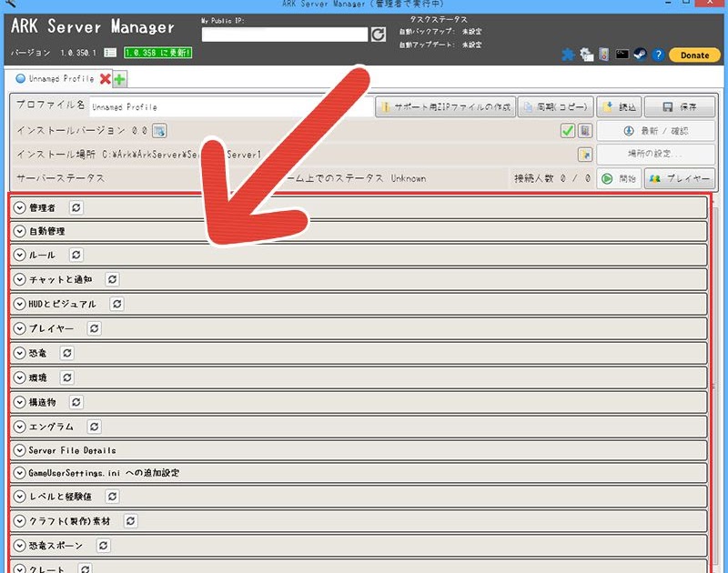Reset the 管理者 section with refresh icon

(x=76, y=207)
